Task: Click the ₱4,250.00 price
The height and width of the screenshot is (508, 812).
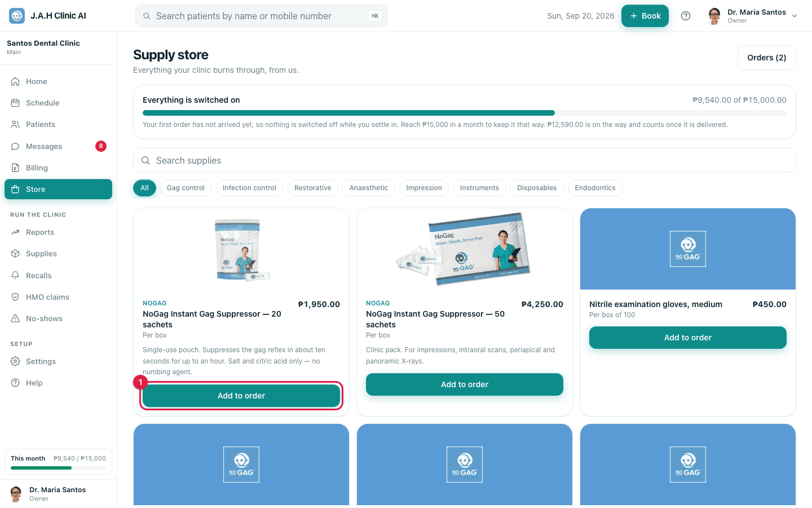Action: click(x=542, y=304)
